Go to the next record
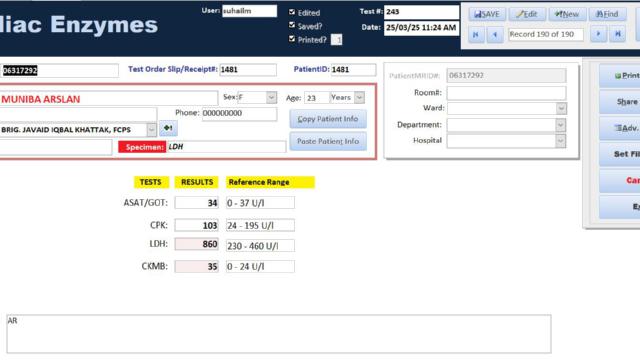Viewport: 640px width, 360px height. coord(598,34)
